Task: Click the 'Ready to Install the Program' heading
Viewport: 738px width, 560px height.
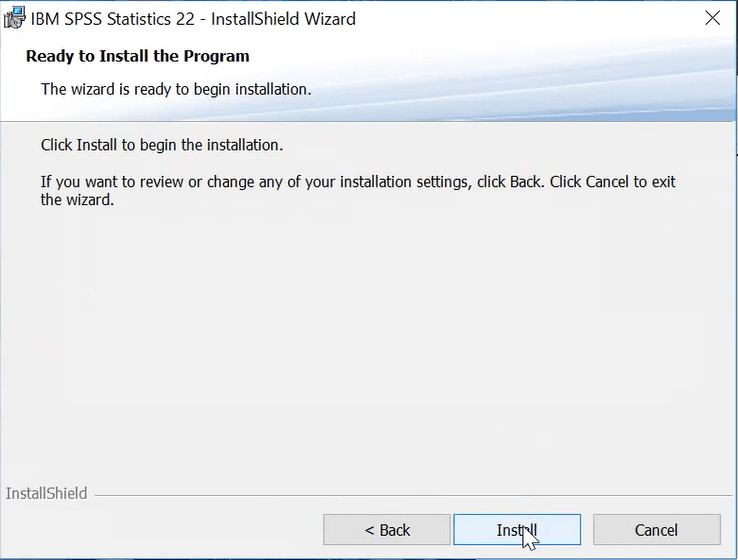Action: click(x=138, y=56)
